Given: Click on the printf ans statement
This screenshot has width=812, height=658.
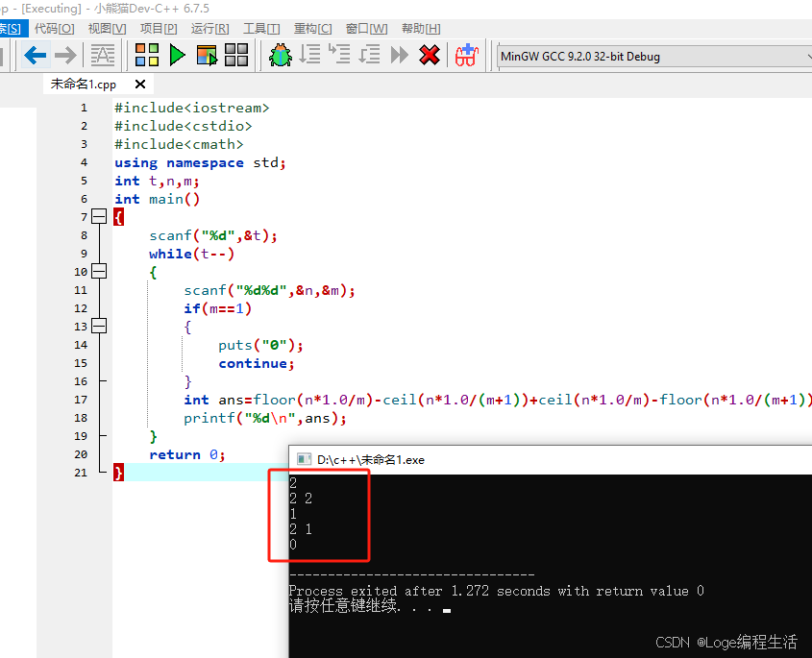Looking at the screenshot, I should [265, 418].
